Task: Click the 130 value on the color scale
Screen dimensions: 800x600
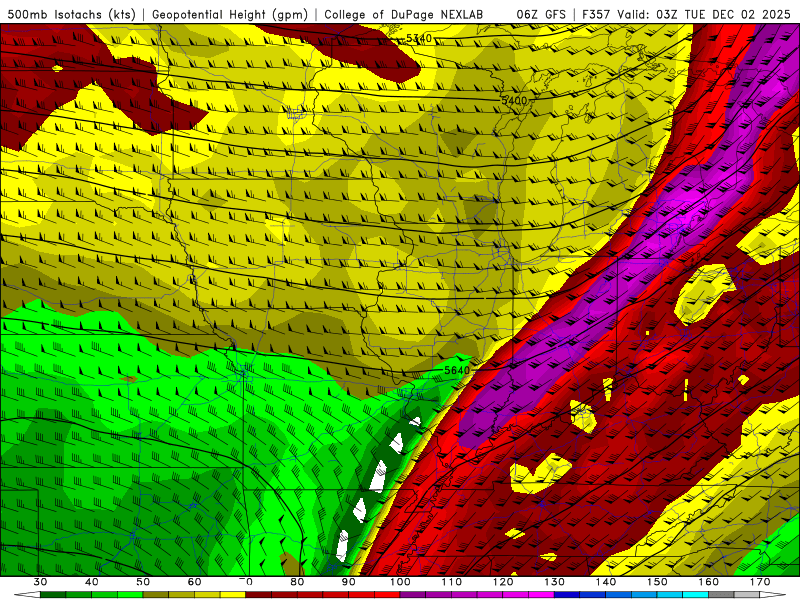Action: click(x=555, y=582)
